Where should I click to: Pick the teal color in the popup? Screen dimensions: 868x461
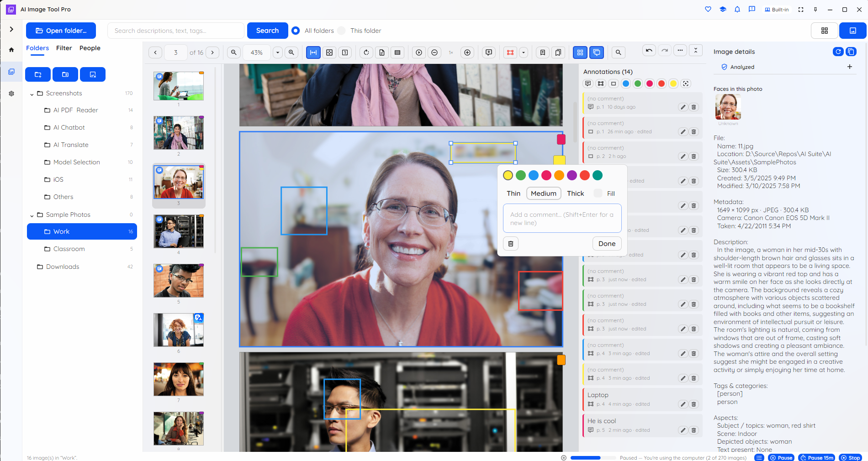[x=598, y=175]
